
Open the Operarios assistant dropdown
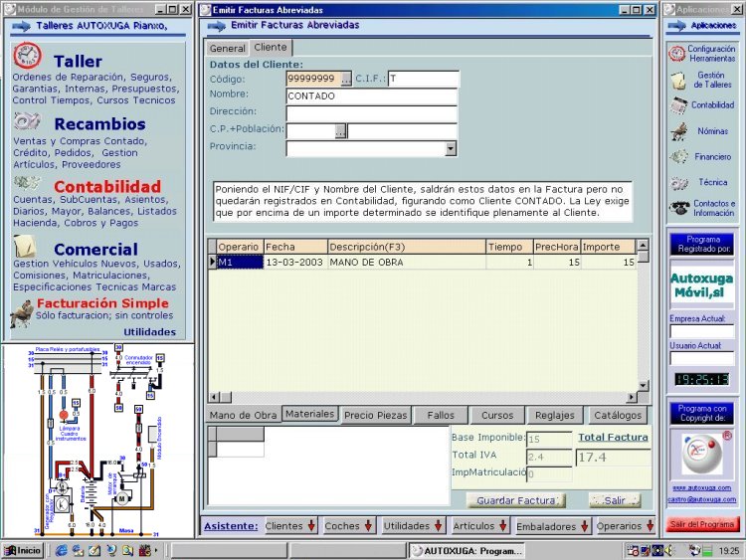626,526
